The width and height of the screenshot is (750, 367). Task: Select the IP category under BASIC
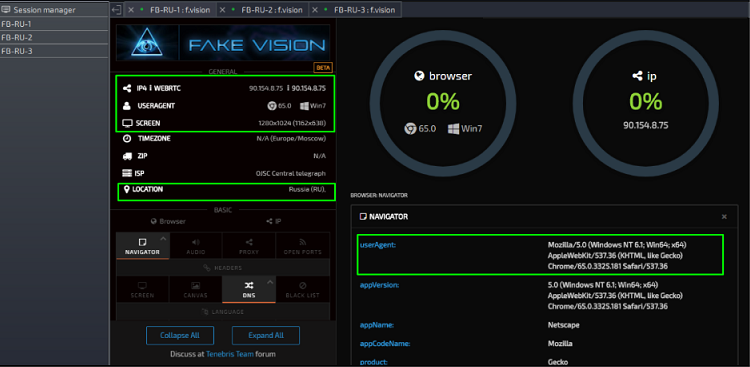point(274,222)
